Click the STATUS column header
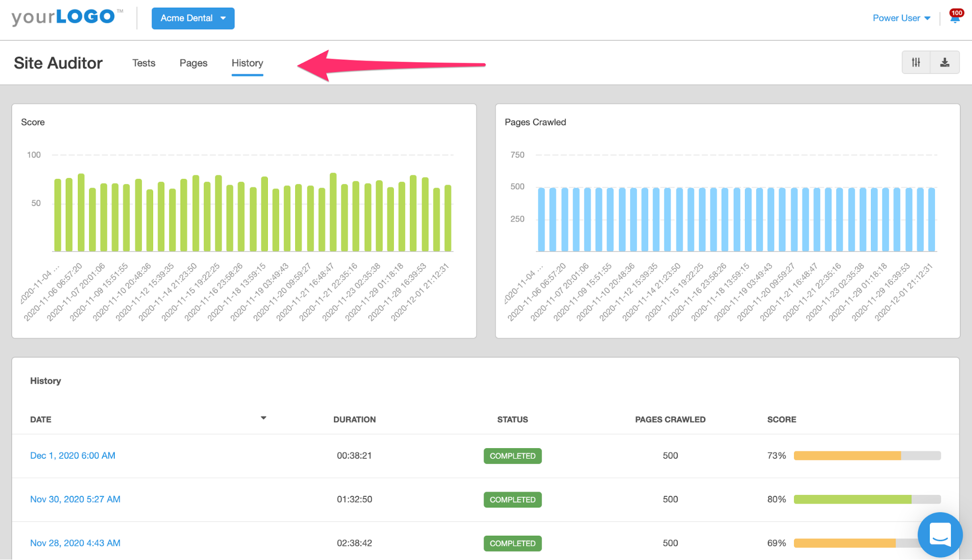The height and width of the screenshot is (560, 972). (x=513, y=419)
